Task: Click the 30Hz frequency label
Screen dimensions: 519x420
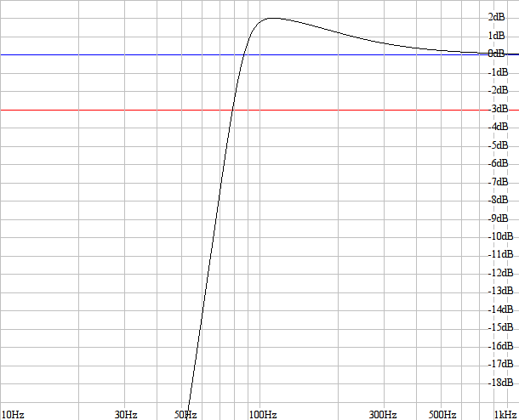Action: (x=126, y=415)
